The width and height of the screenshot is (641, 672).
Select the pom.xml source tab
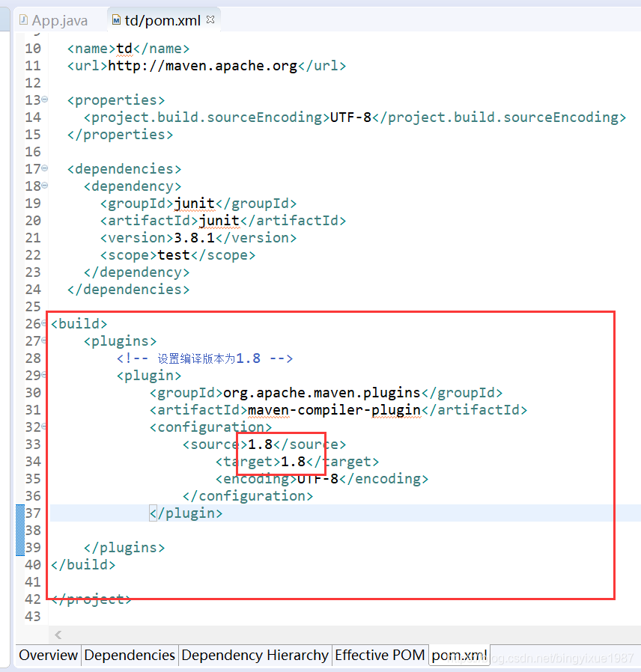point(459,655)
